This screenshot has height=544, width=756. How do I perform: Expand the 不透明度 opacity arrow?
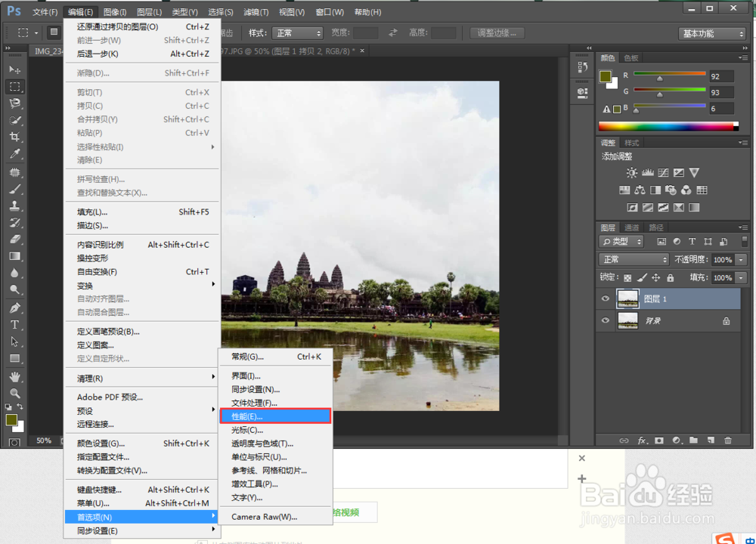tap(741, 260)
